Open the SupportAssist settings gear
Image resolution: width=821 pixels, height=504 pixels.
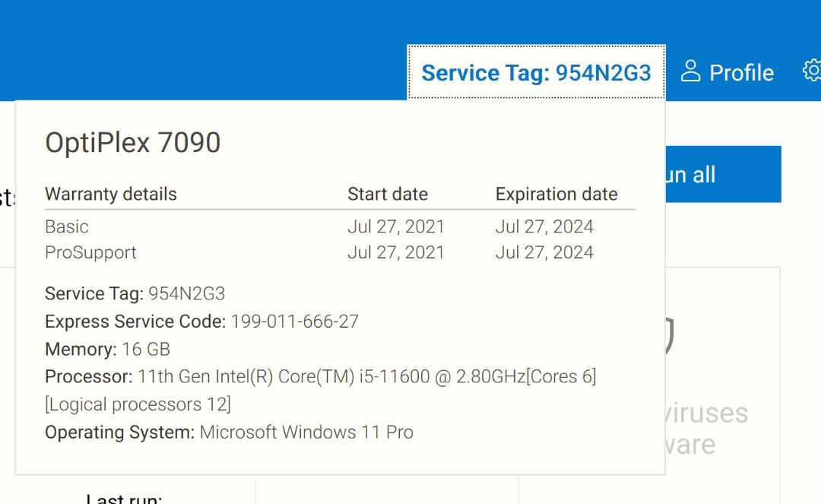coord(812,70)
